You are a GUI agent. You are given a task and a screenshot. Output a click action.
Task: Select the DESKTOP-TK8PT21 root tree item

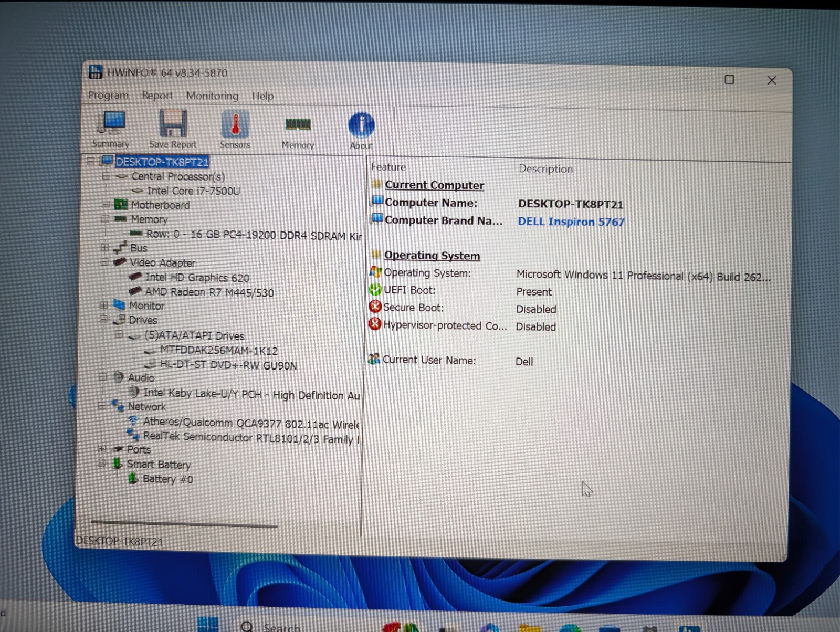point(162,161)
